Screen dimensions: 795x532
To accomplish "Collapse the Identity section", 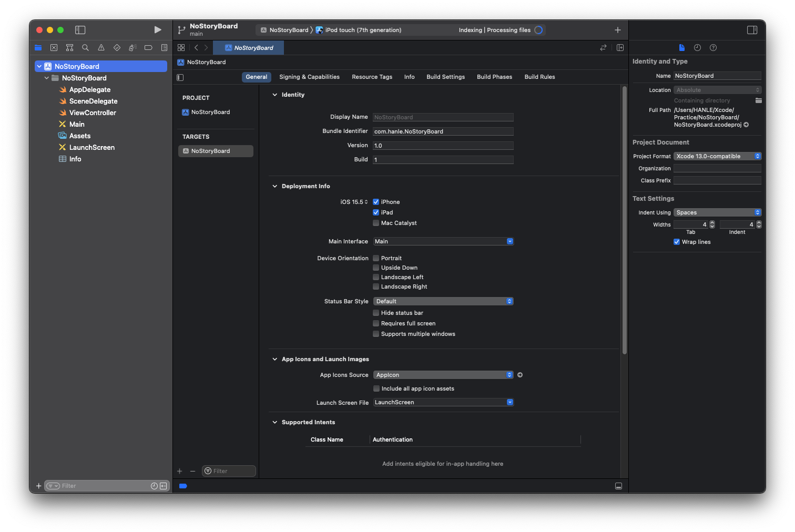I will 274,95.
